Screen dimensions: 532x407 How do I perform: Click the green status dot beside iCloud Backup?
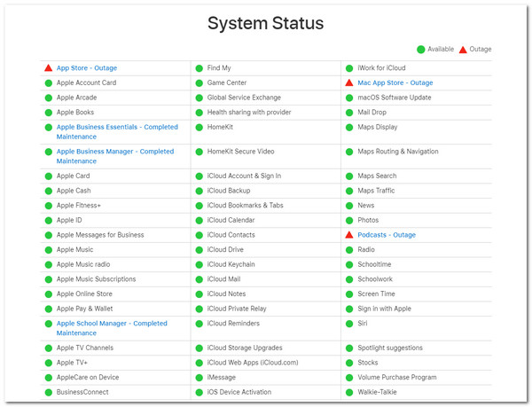click(x=199, y=191)
